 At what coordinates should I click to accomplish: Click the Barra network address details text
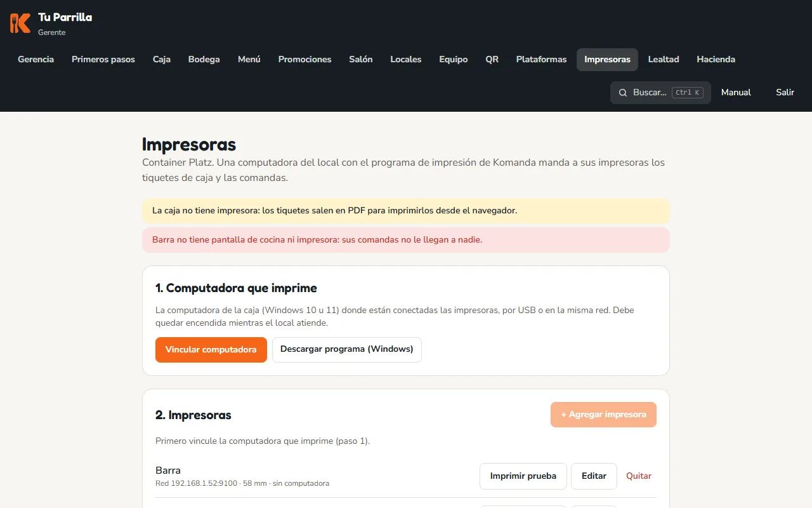tap(242, 484)
